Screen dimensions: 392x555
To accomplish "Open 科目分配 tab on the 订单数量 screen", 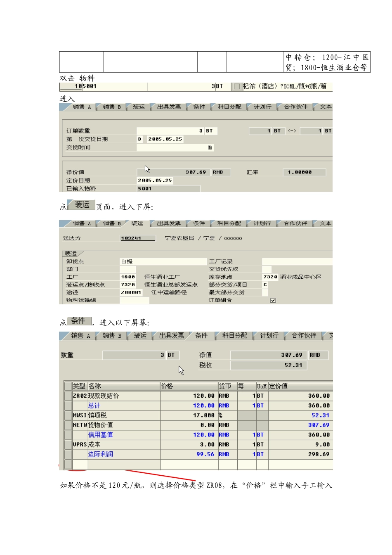I will pyautogui.click(x=229, y=107).
